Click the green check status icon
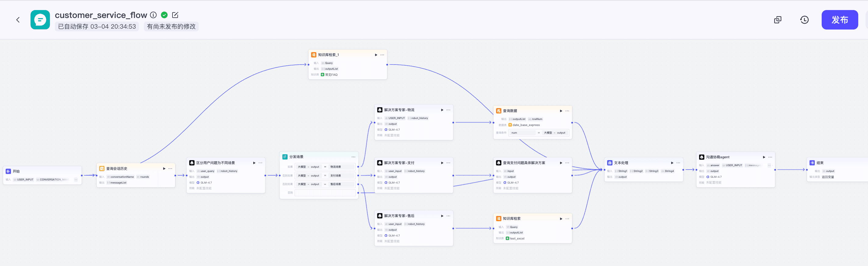 [165, 15]
